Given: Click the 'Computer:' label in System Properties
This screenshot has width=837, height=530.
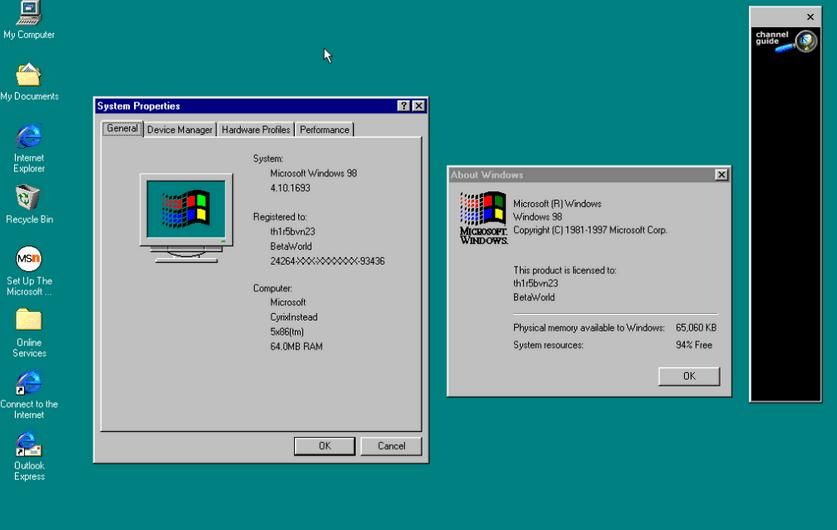Looking at the screenshot, I should point(272,288).
